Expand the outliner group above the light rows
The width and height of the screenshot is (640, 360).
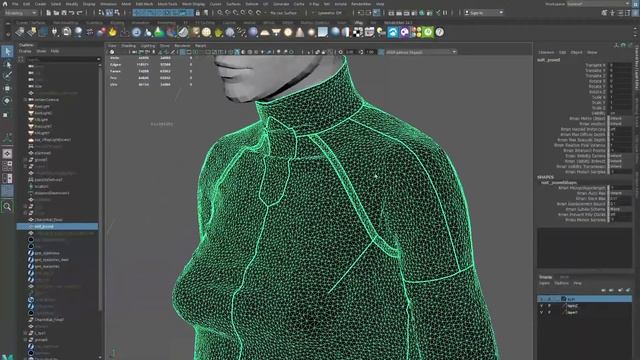pos(25,100)
